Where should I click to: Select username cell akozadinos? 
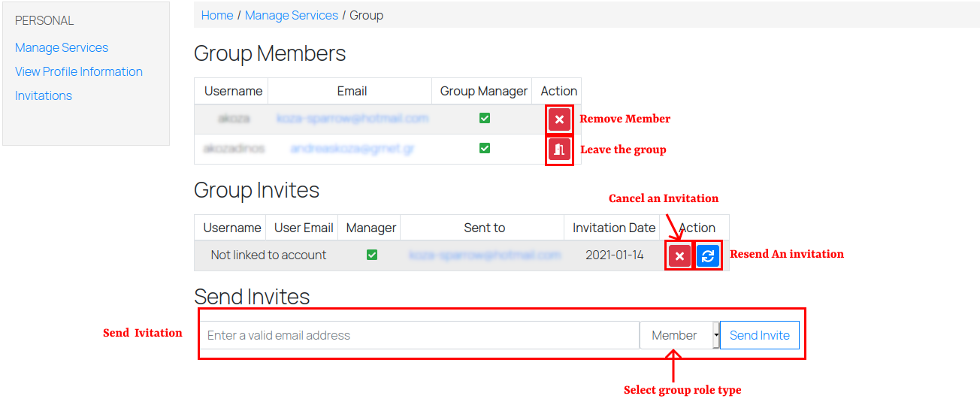(234, 149)
